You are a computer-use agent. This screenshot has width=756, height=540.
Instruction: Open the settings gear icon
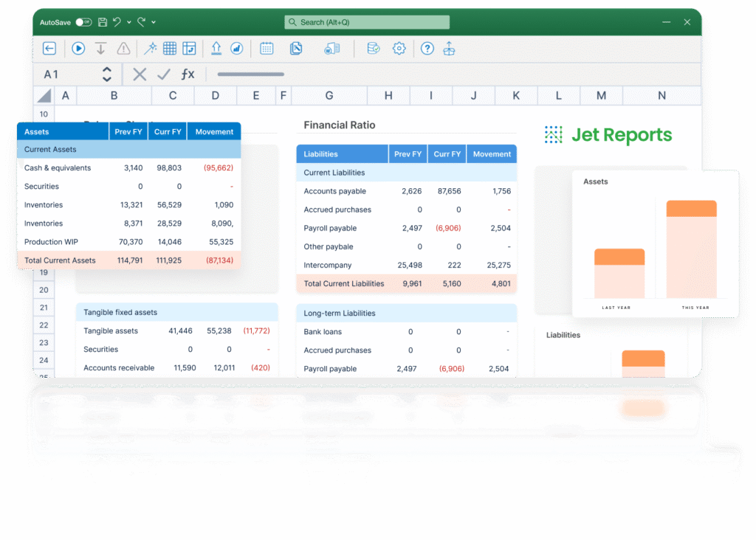(x=399, y=49)
